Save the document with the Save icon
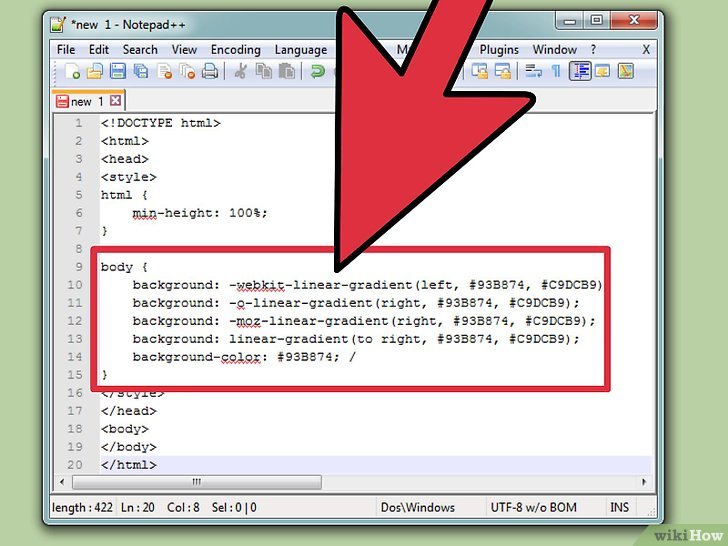 [118, 71]
